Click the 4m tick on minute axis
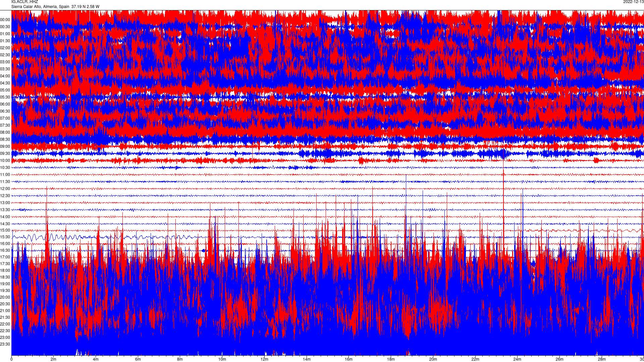This screenshot has width=644, height=362. 96,359
